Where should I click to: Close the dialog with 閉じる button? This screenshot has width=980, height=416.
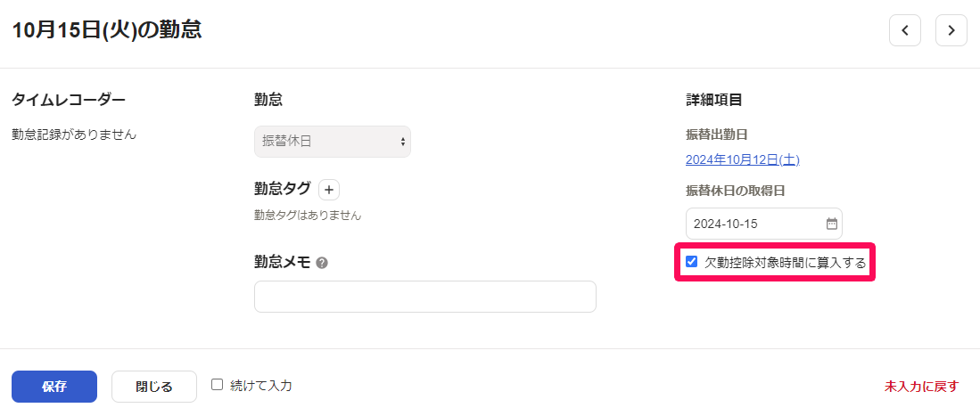[x=154, y=387]
